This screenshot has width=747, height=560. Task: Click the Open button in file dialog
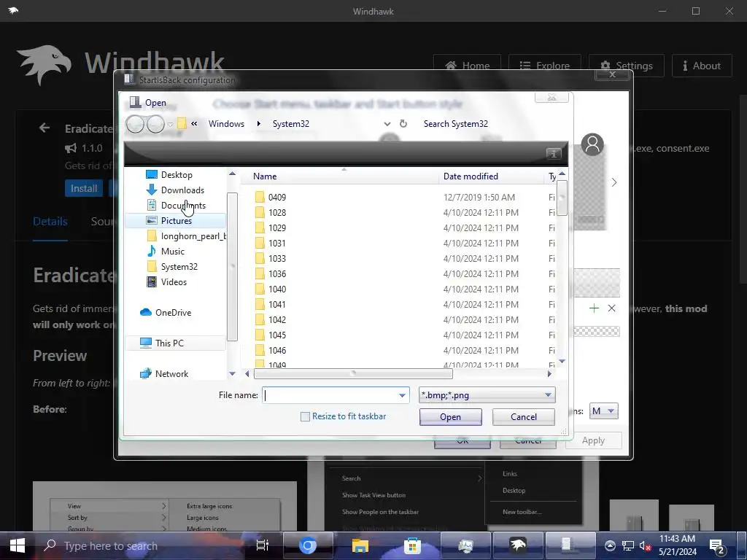point(450,416)
